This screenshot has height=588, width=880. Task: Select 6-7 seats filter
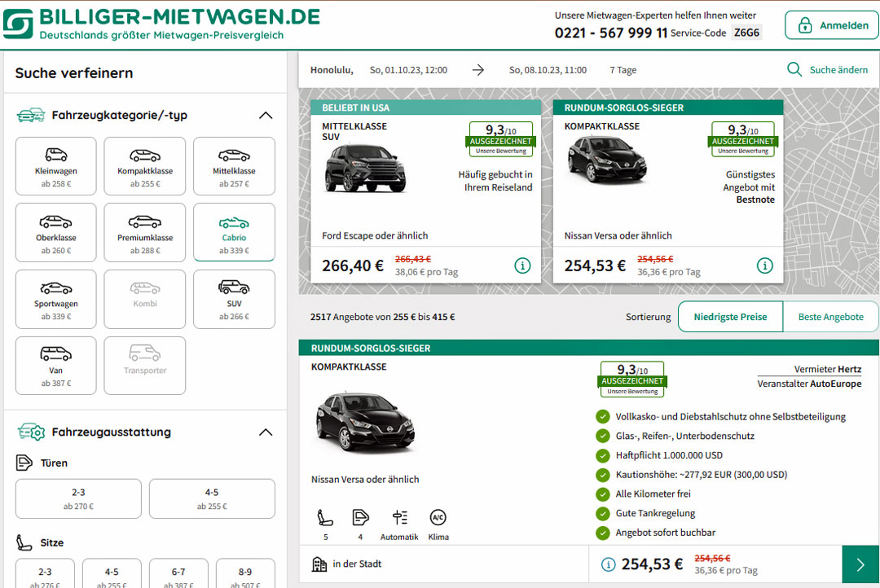[178, 573]
